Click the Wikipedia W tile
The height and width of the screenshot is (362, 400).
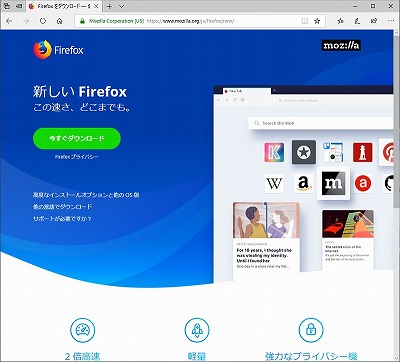pos(274,183)
